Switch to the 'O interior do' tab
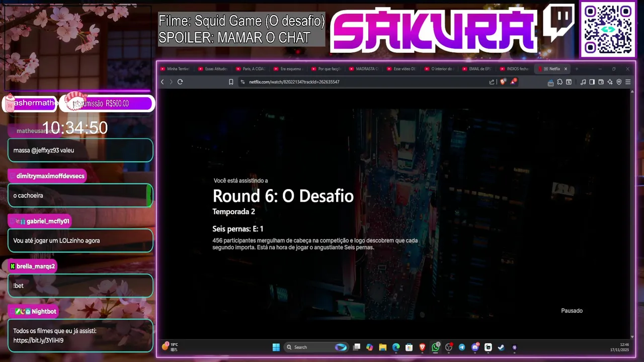644x362 pixels. click(439, 69)
